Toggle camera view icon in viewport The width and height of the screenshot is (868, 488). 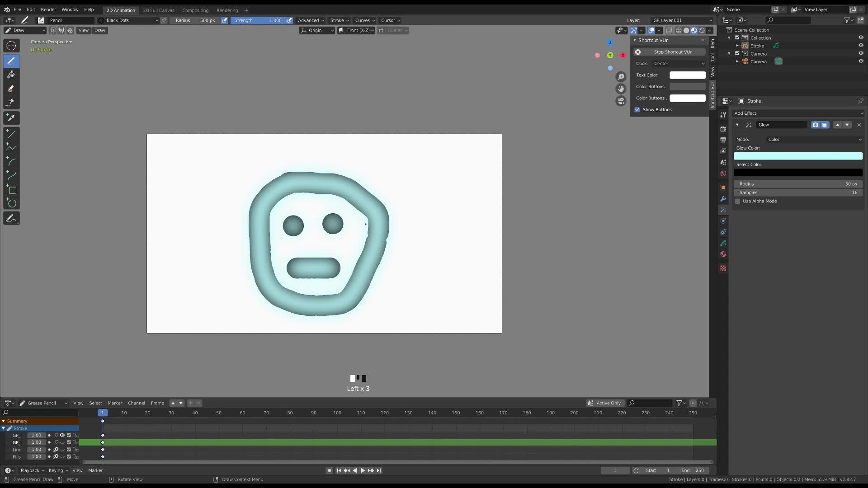pyautogui.click(x=621, y=101)
